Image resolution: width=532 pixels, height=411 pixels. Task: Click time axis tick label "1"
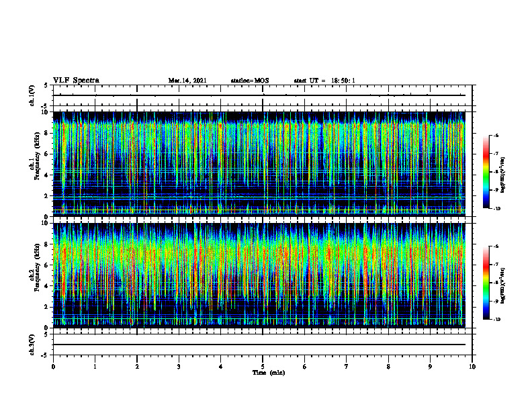pyautogui.click(x=95, y=367)
